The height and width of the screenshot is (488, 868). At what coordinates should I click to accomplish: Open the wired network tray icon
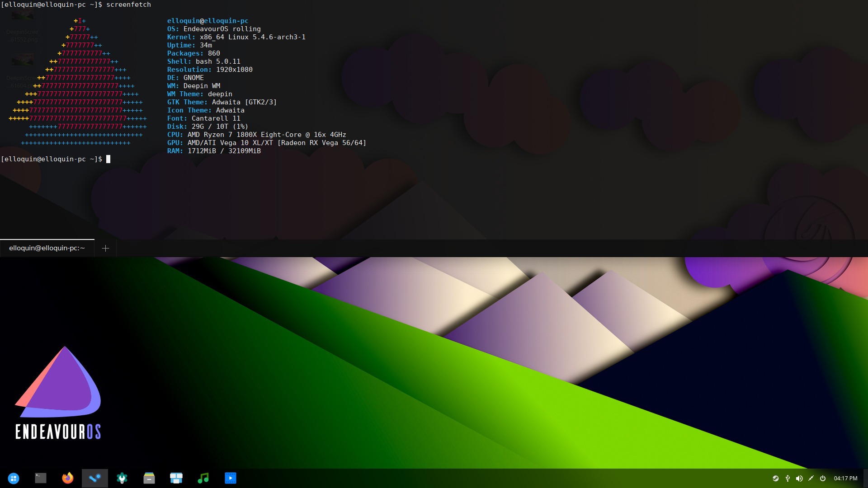[x=811, y=479]
